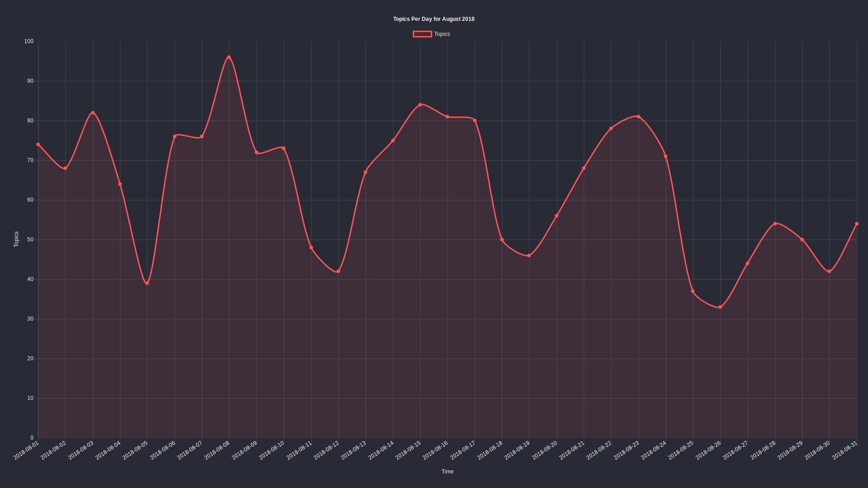Click the low point on 2018-08-05
Image resolution: width=868 pixels, height=488 pixels.
point(147,283)
